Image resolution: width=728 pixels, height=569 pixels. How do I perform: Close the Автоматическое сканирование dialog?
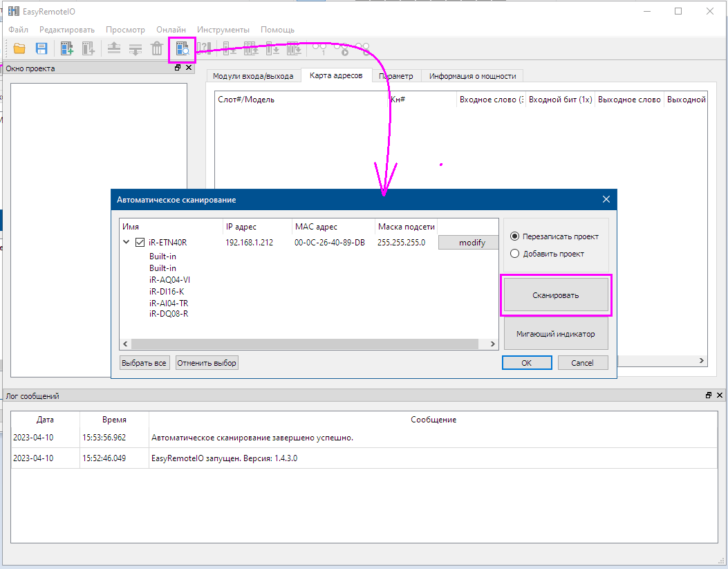(606, 199)
